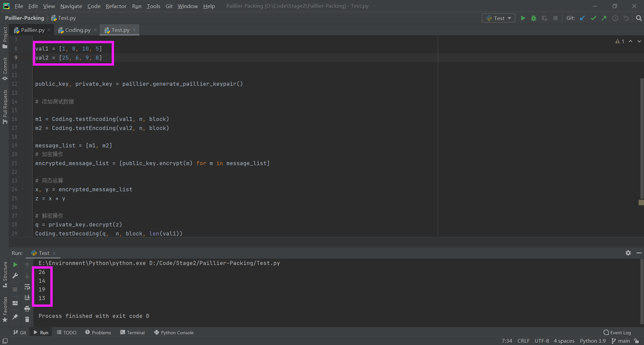This screenshot has height=345, width=644.
Task: Open the Project tool window
Action: coord(5,37)
